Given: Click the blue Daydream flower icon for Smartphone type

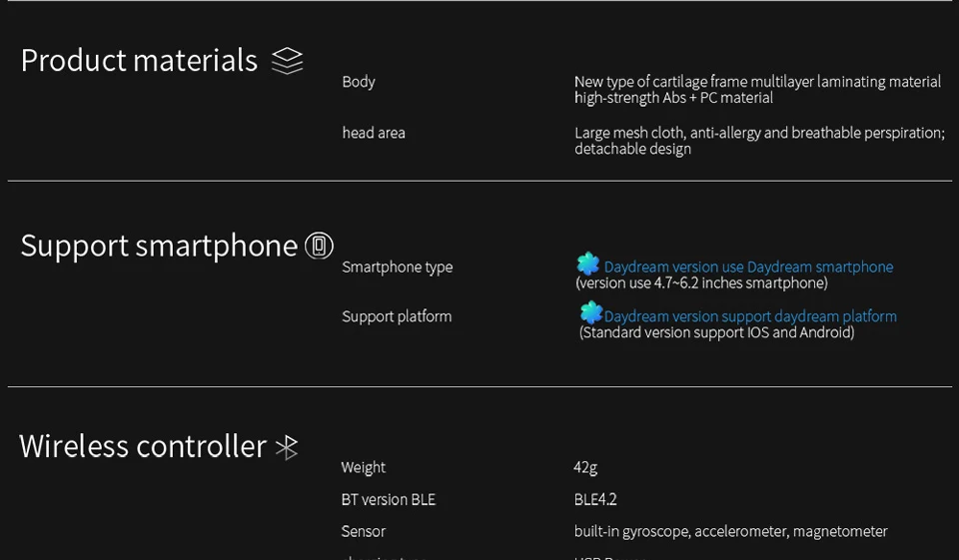Looking at the screenshot, I should coord(588,264).
